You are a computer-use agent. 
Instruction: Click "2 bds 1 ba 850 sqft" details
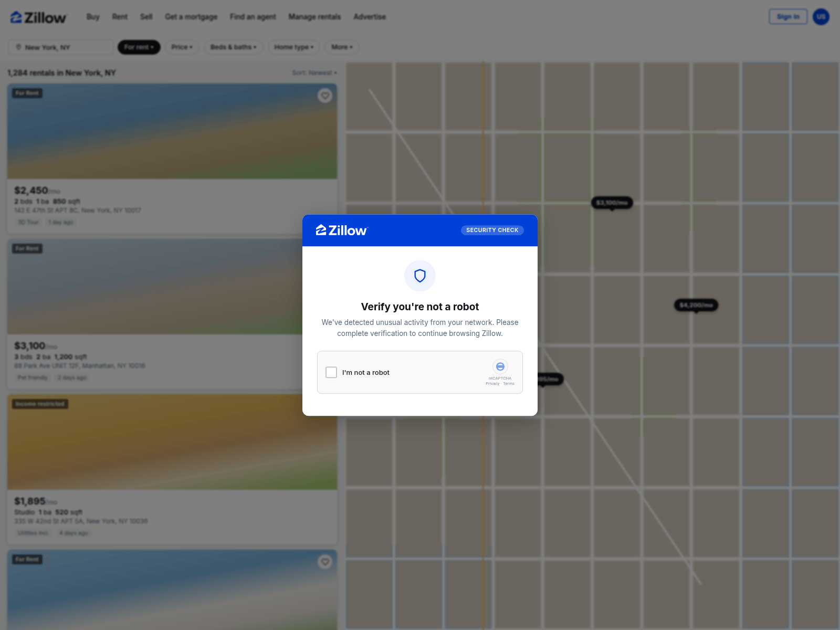[x=47, y=202]
